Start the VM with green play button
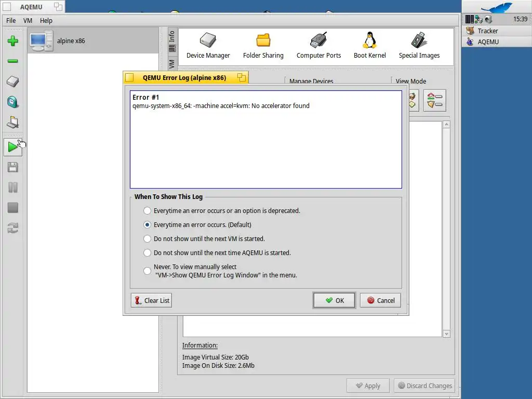Screen dimensions: 532x399 pos(13,147)
